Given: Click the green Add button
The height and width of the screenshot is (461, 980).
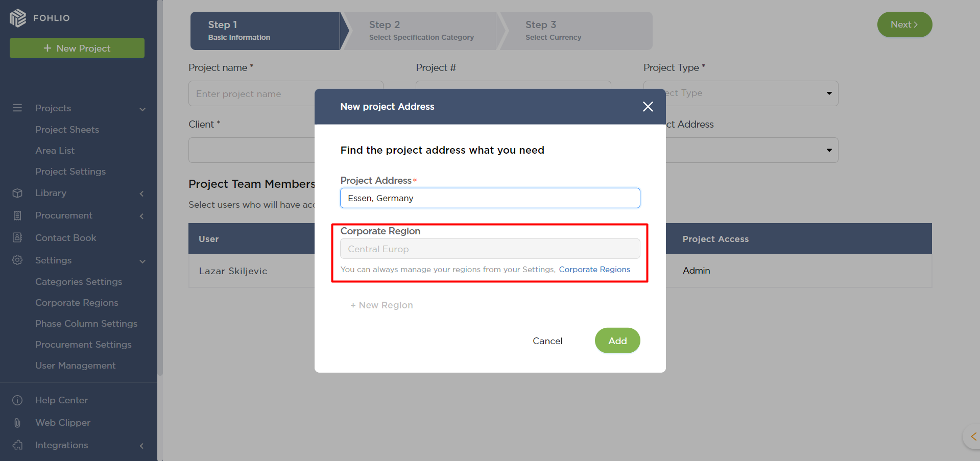Looking at the screenshot, I should click(617, 341).
